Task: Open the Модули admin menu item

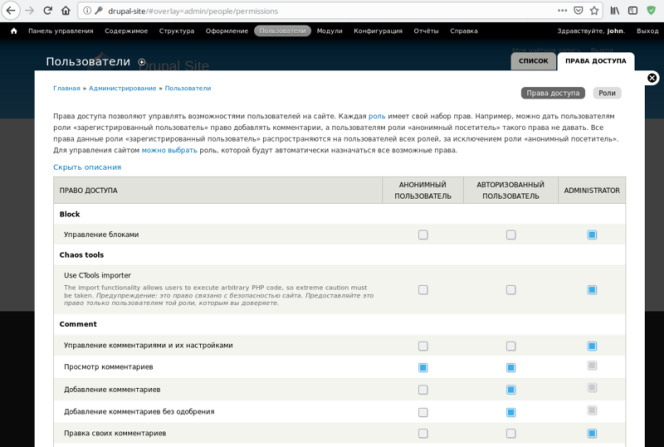Action: click(329, 31)
